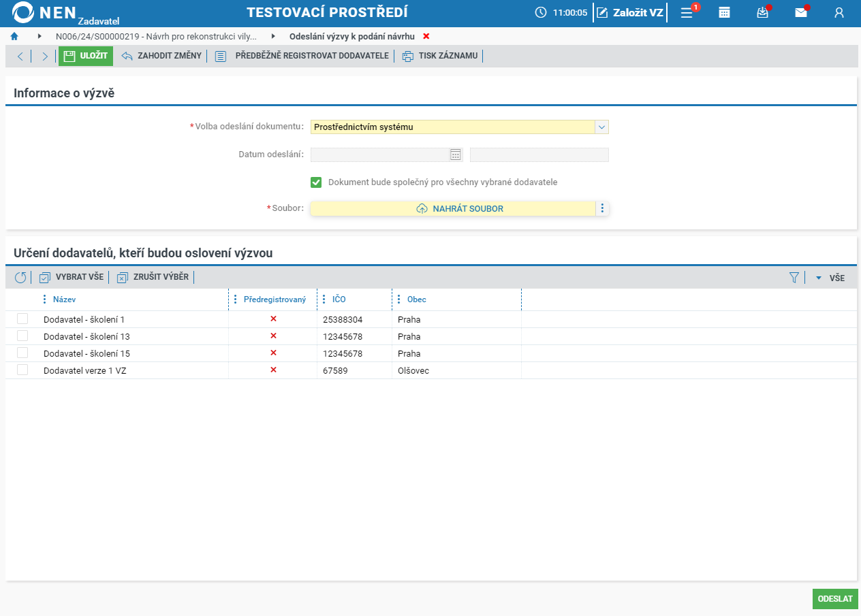Sort by Předregistrovaný column header
Viewport: 861px width, 616px height.
coord(275,299)
